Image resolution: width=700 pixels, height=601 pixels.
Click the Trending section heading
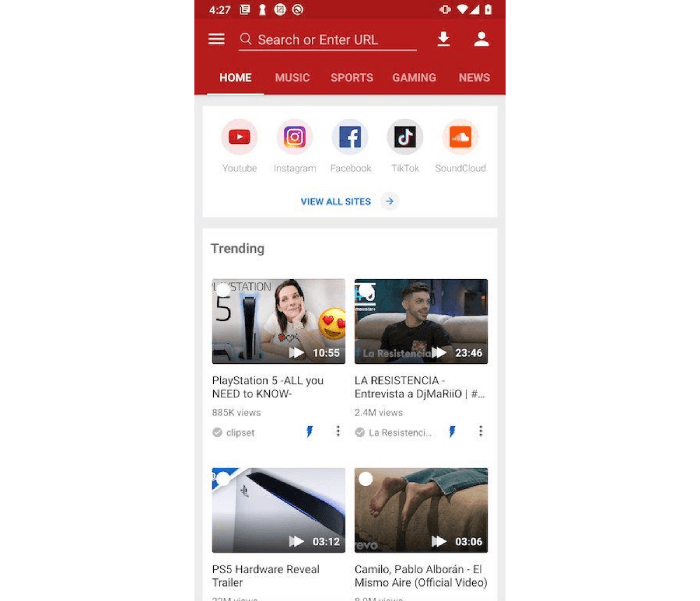pyautogui.click(x=238, y=248)
